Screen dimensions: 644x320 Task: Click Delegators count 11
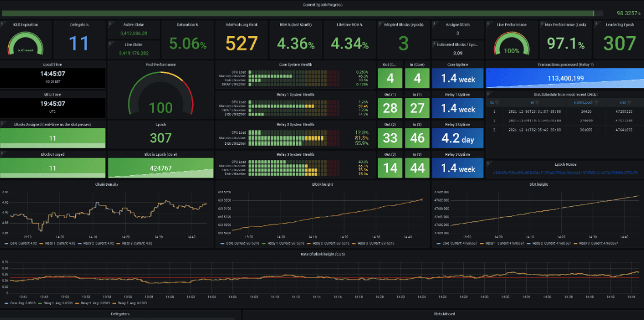tap(79, 44)
